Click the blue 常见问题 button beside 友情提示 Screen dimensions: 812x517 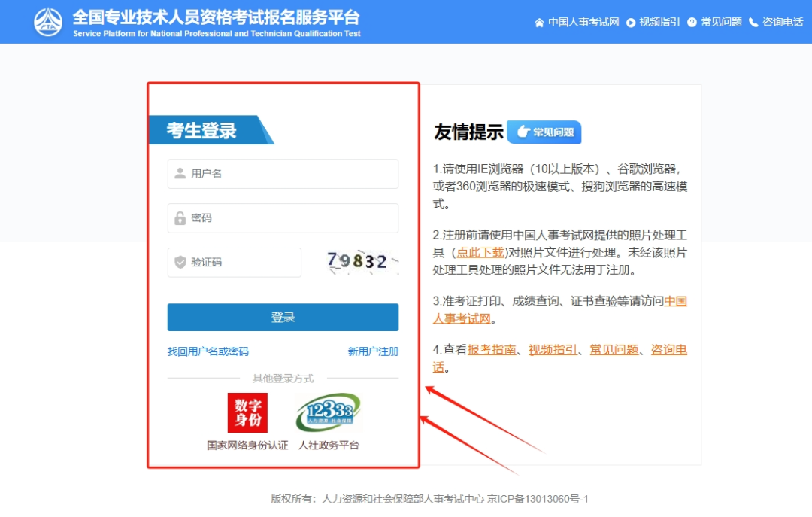click(x=544, y=132)
